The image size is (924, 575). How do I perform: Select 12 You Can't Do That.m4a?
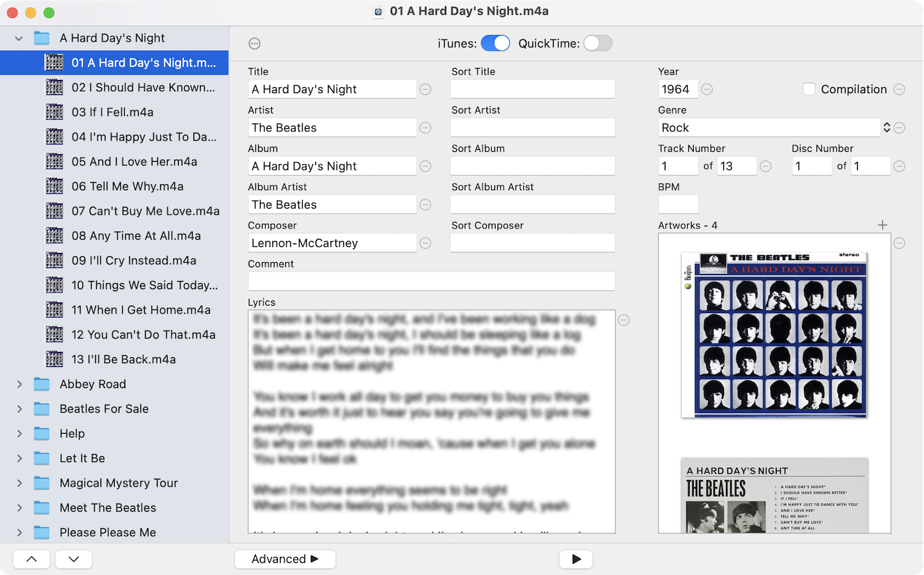coord(114,335)
